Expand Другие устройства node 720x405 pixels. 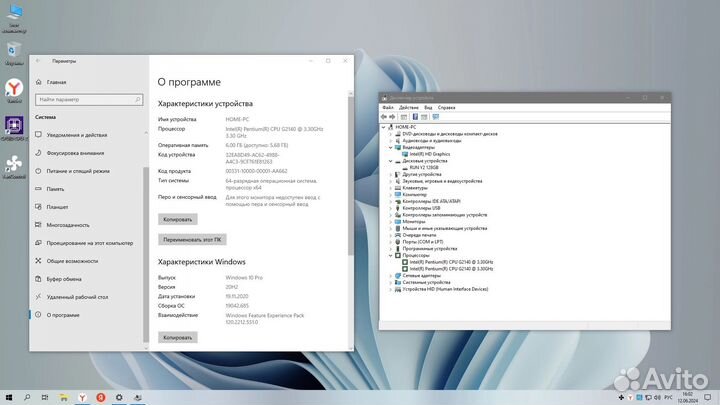click(x=391, y=174)
